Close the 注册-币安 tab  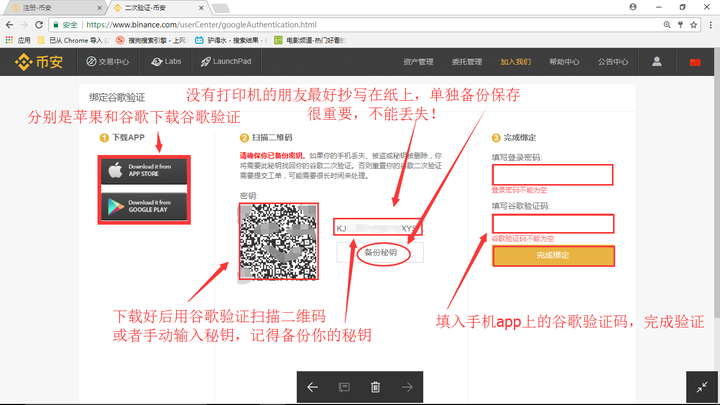[x=99, y=8]
